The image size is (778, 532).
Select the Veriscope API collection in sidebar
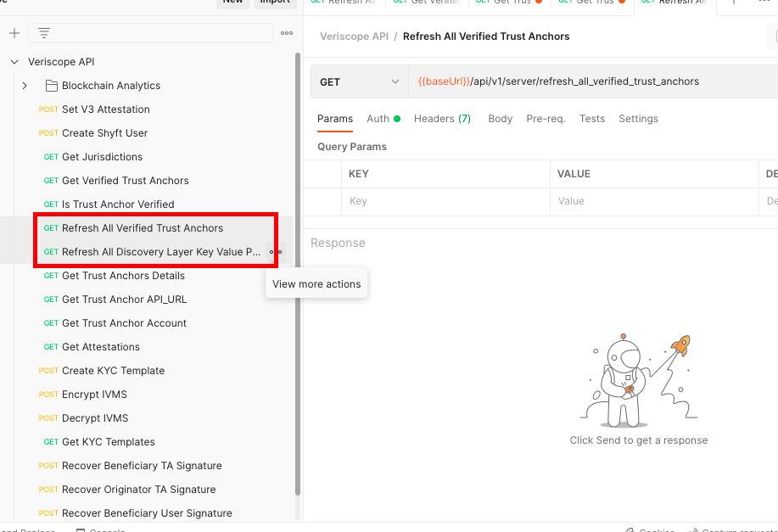tap(61, 62)
